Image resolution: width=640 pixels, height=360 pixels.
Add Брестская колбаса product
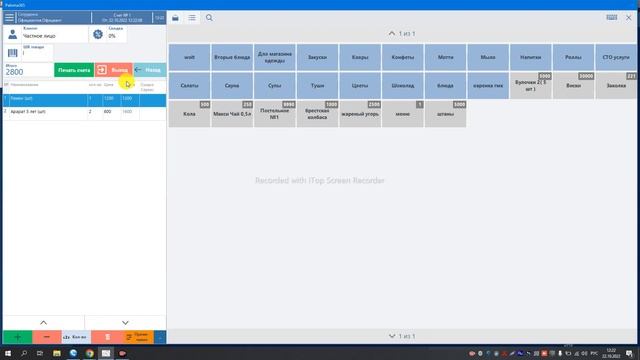coord(317,114)
